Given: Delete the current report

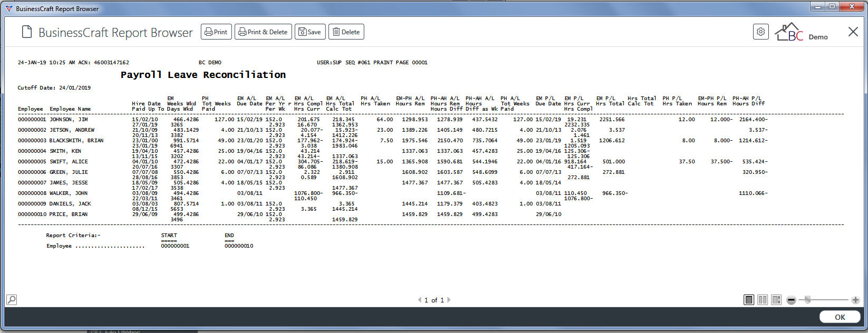Looking at the screenshot, I should tap(346, 32).
